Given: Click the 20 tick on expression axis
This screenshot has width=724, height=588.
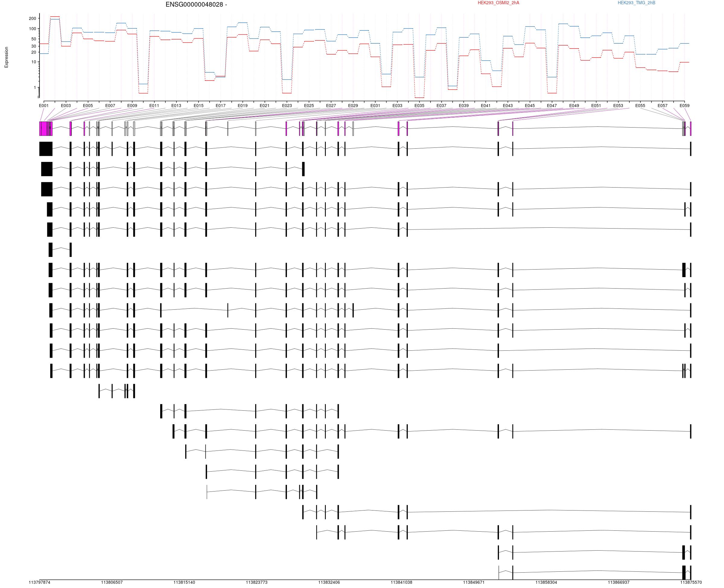Looking at the screenshot, I should click(33, 52).
